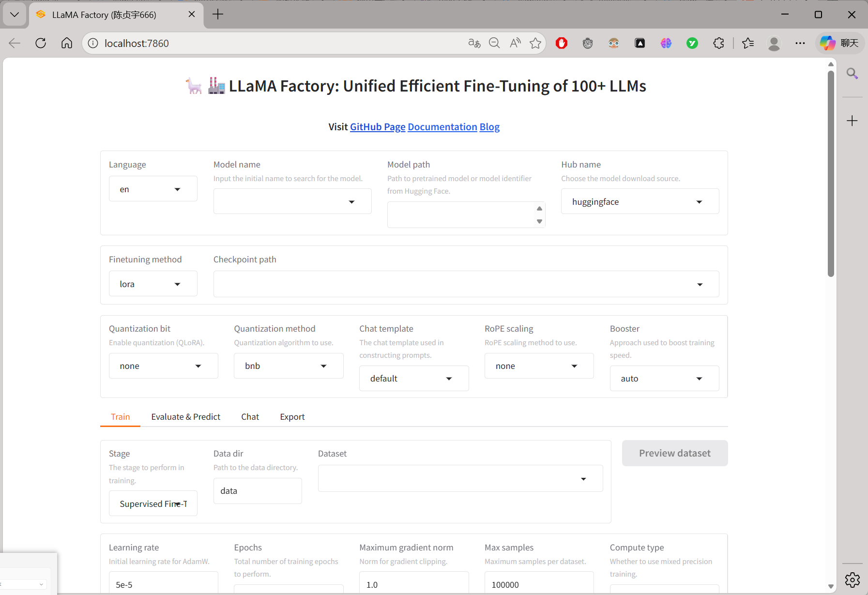
Task: Open a new browser tab
Action: click(218, 15)
